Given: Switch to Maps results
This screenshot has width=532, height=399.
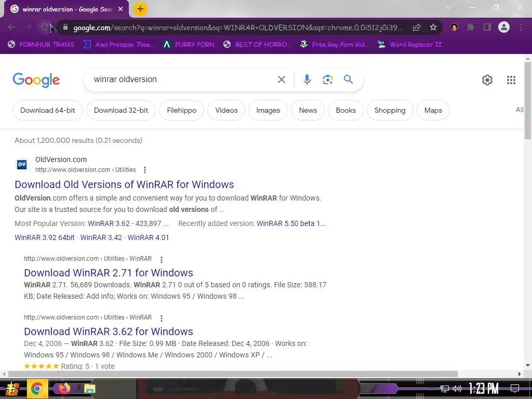Looking at the screenshot, I should click(433, 110).
